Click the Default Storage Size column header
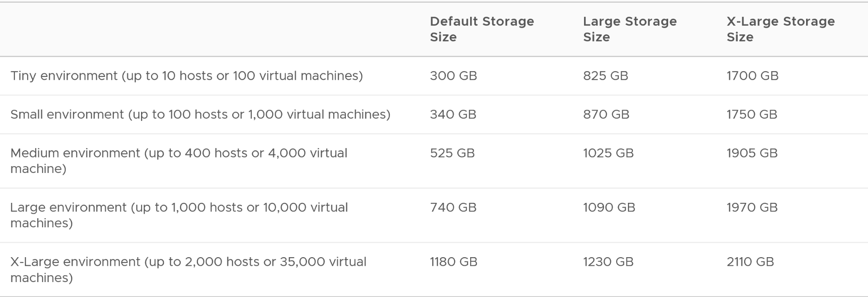 482,29
